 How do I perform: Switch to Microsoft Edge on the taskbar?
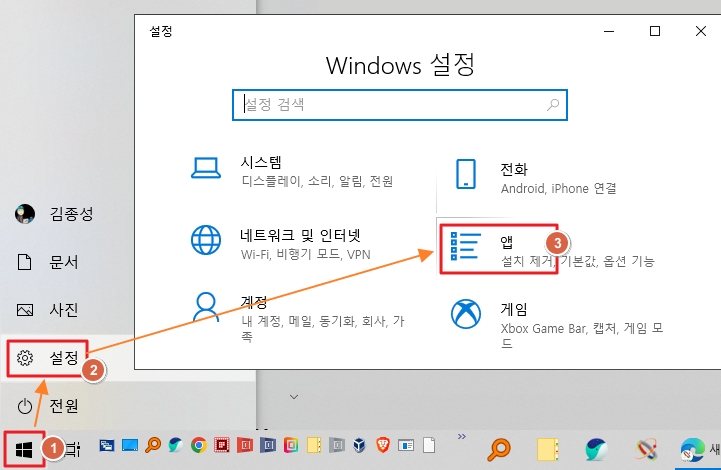point(692,449)
